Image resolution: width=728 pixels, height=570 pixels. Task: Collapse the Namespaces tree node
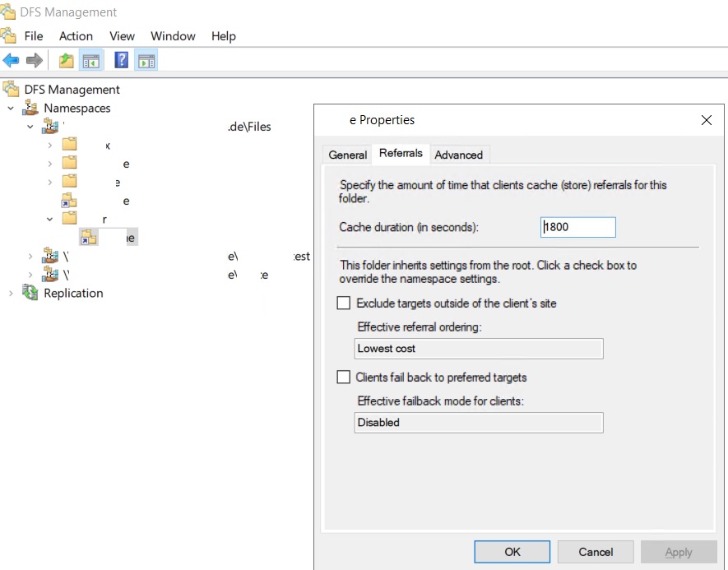pos(11,108)
